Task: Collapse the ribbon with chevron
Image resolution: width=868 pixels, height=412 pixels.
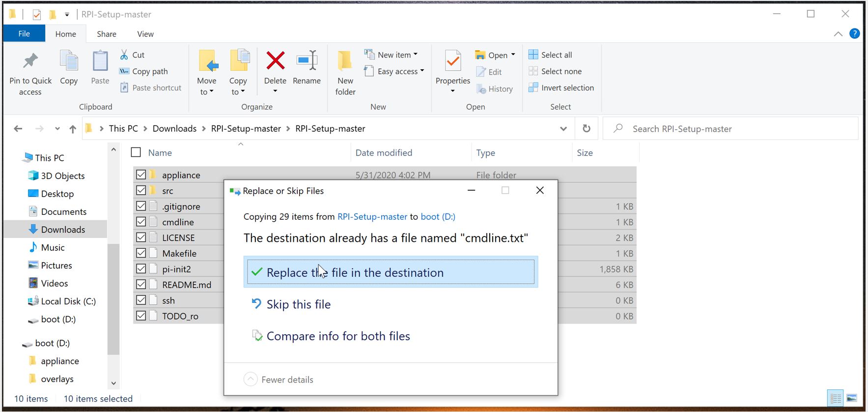Action: point(839,34)
